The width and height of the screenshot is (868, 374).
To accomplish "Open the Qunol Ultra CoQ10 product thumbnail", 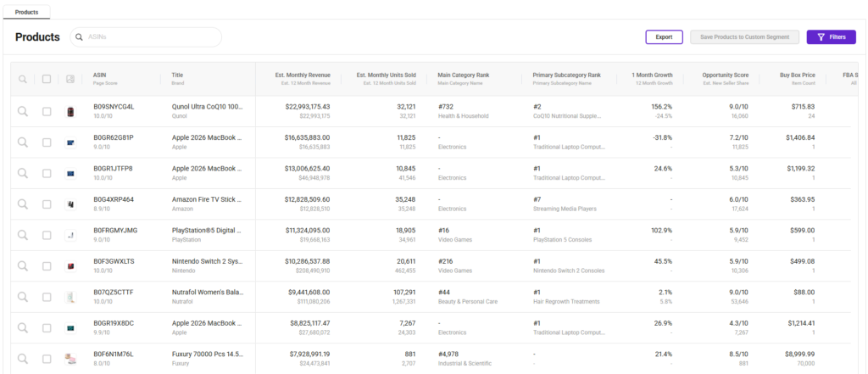I will [x=70, y=112].
